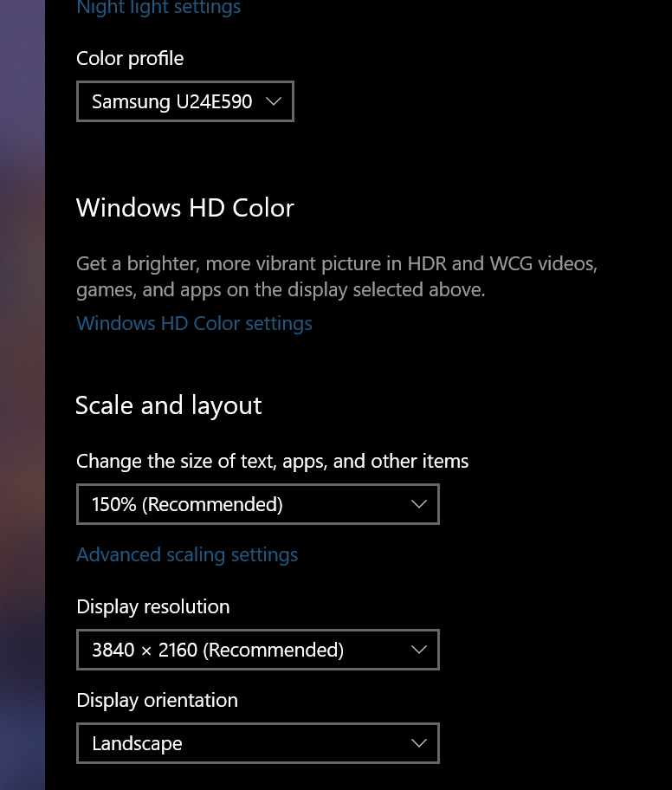672x790 pixels.
Task: Open the Samsung U24E590 color profile dropdown
Action: (x=172, y=101)
